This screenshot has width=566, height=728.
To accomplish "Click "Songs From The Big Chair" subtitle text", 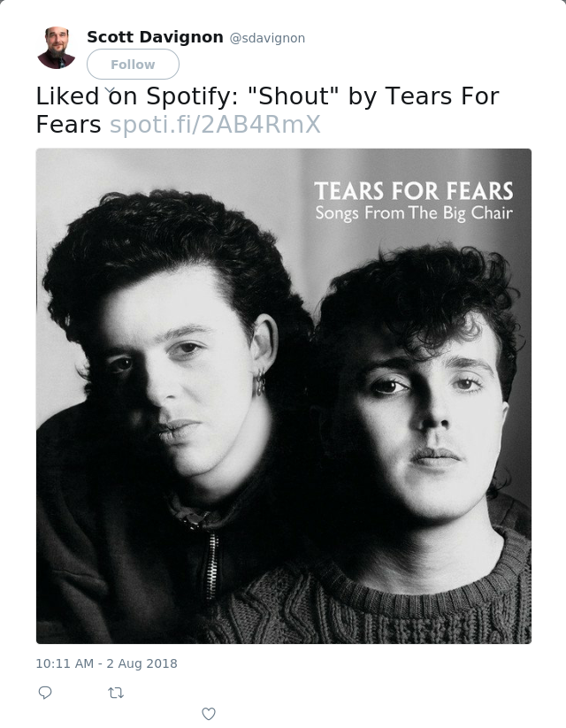I will coord(414,213).
